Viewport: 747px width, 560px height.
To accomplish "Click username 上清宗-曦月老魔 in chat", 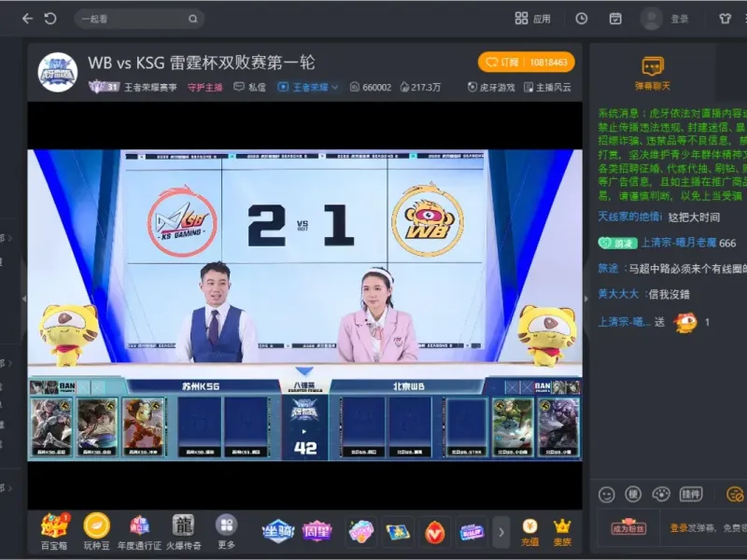I will 679,243.
